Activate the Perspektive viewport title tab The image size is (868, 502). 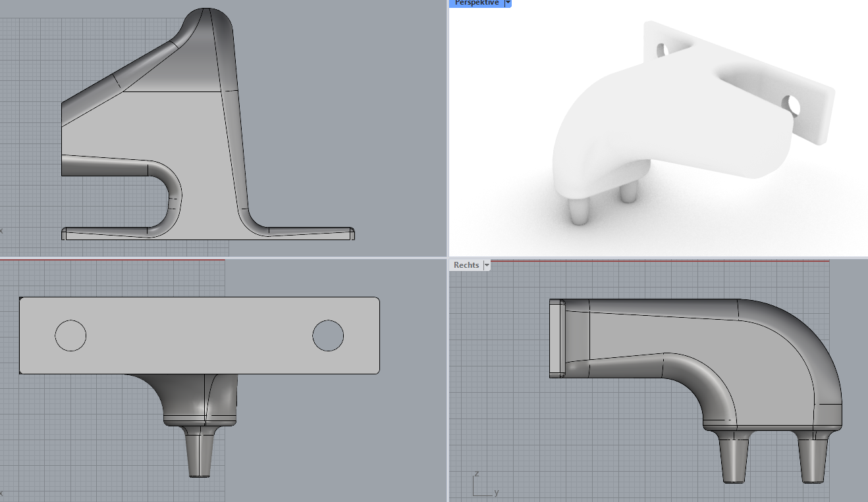pyautogui.click(x=476, y=3)
